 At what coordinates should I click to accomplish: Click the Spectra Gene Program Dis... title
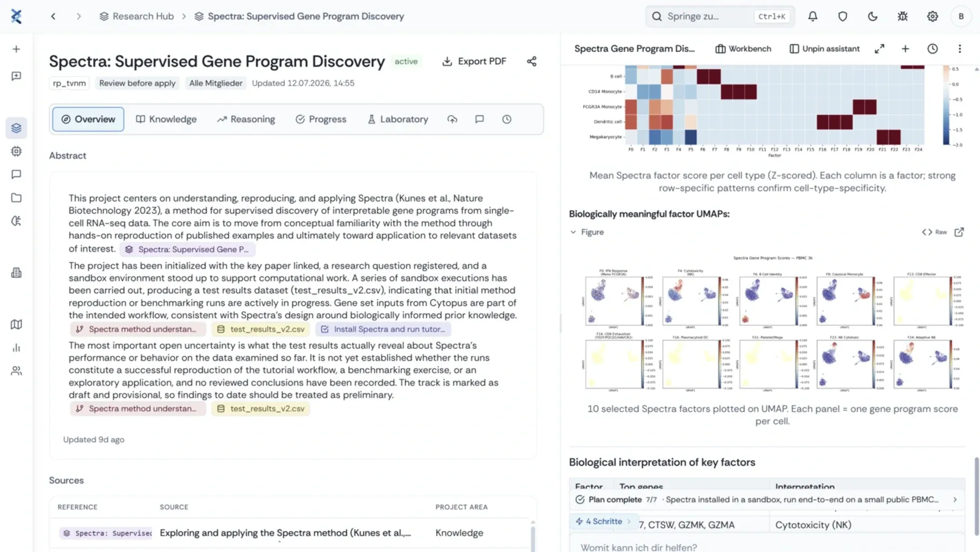(634, 48)
